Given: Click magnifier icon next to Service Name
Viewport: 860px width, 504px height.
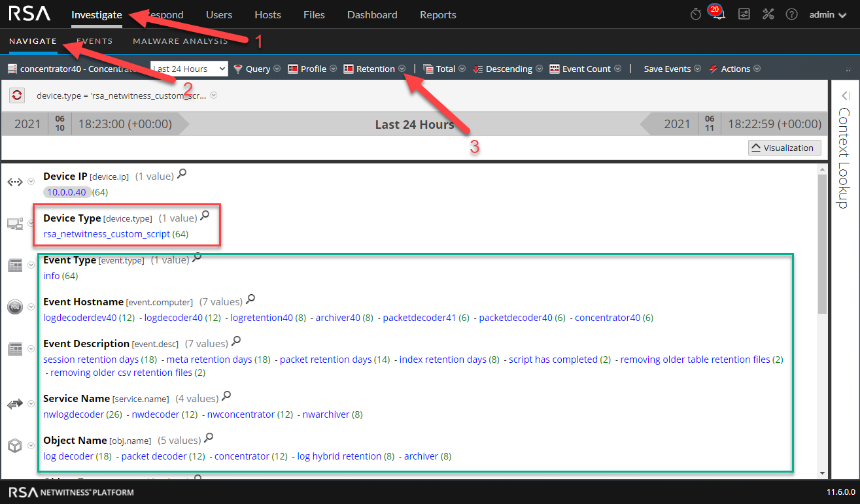Looking at the screenshot, I should pos(226,395).
